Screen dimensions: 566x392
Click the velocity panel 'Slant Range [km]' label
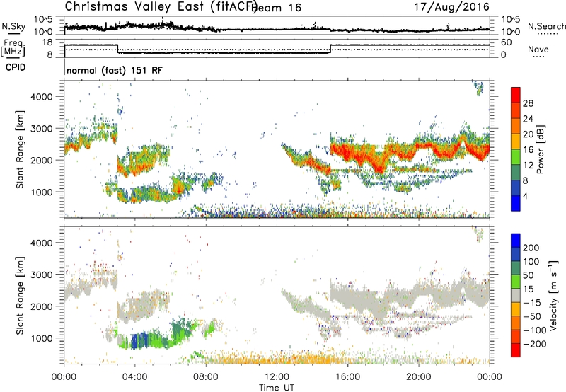[20, 296]
